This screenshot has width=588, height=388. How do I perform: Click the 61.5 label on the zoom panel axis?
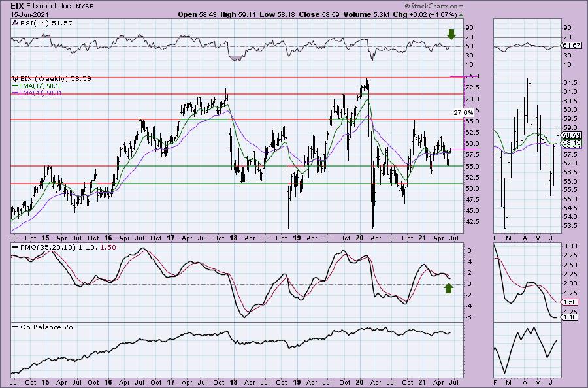pos(570,83)
